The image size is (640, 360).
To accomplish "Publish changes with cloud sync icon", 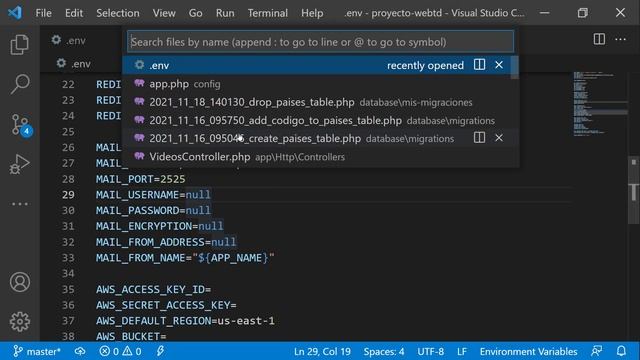I will (80, 351).
